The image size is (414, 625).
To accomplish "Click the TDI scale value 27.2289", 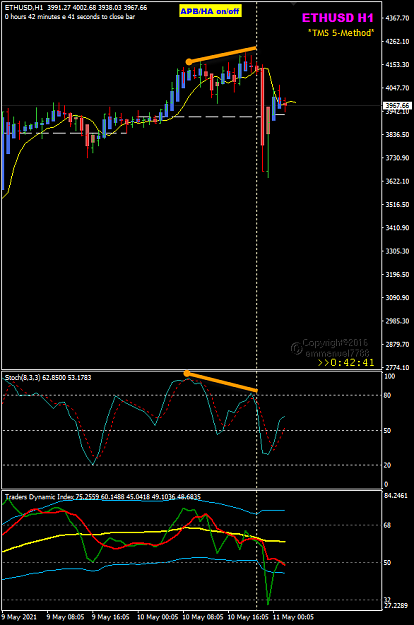I will [396, 605].
